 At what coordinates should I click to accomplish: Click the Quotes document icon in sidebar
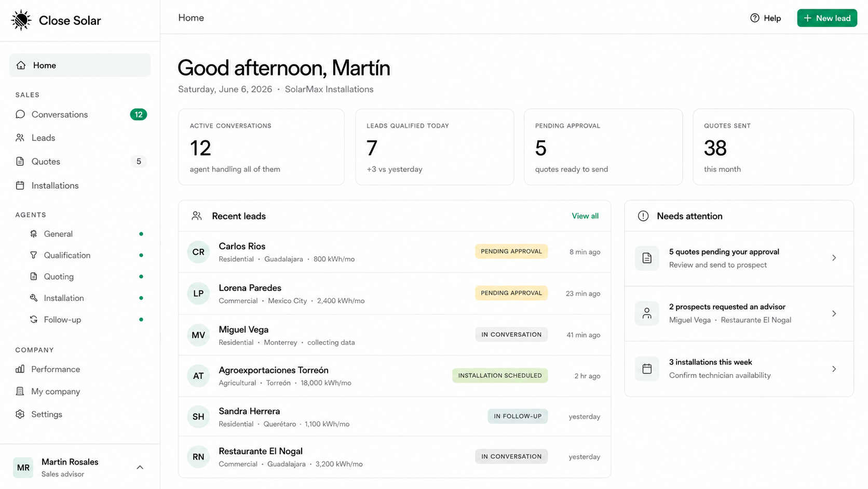pos(20,162)
